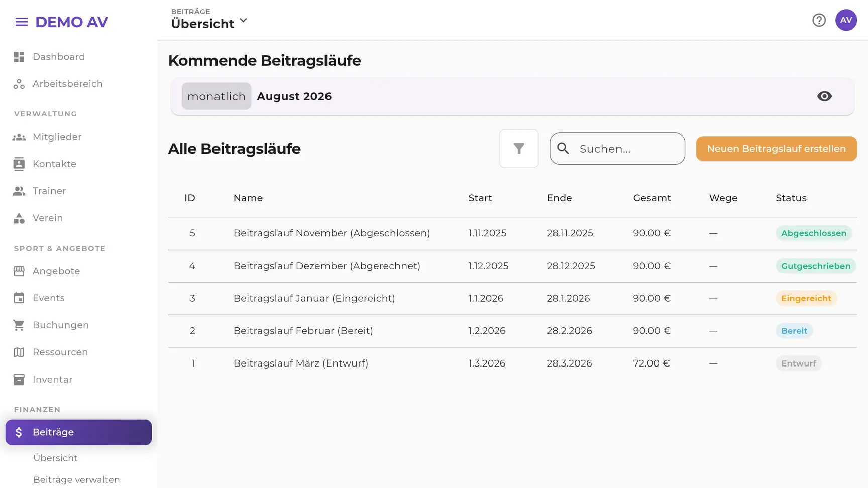Screen dimensions: 868x488
Task: Open Beitragslauf März (Entwurf) row
Action: [x=512, y=363]
